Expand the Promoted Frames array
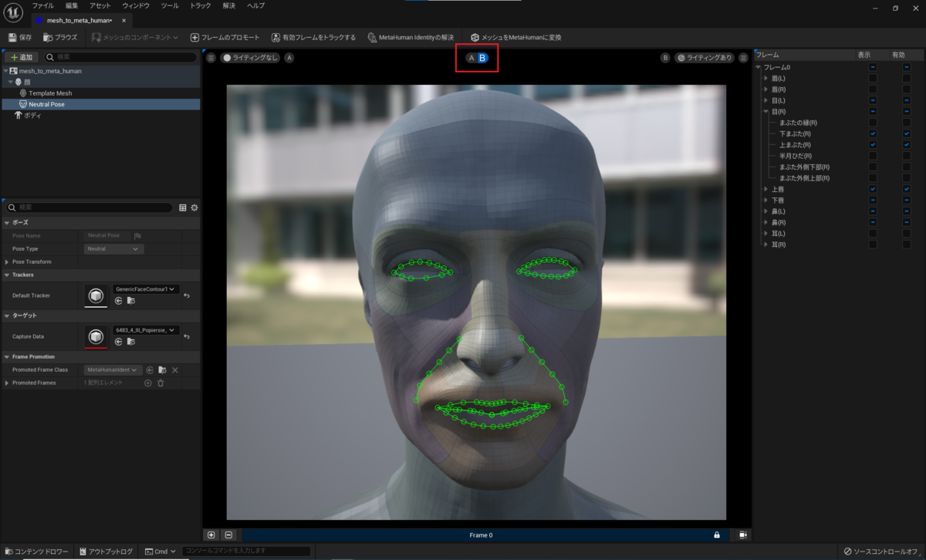This screenshot has width=926, height=560. [8, 383]
